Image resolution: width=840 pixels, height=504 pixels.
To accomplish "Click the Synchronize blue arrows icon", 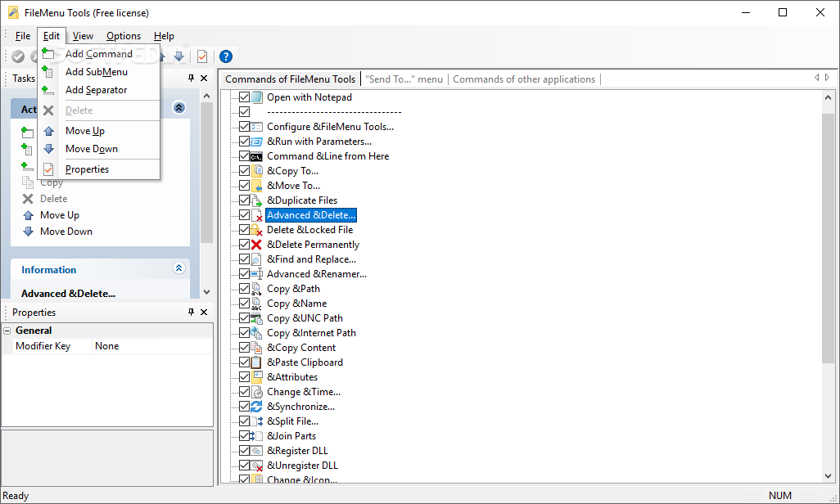I will (256, 407).
